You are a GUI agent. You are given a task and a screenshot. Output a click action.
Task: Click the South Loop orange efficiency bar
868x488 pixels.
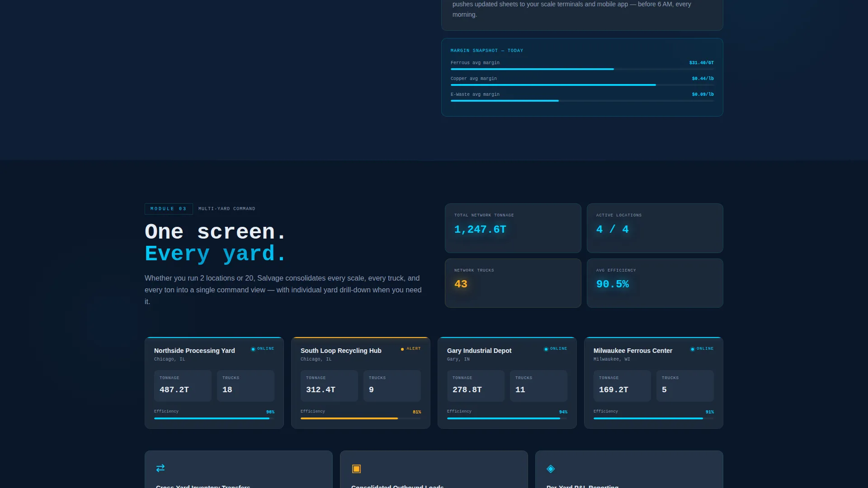(x=361, y=418)
